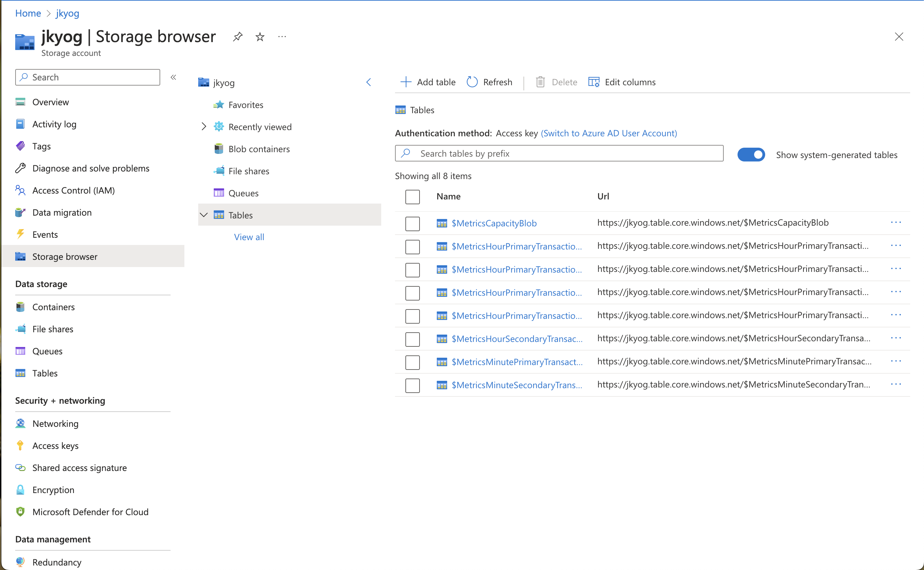Viewport: 924px width, 570px height.
Task: Collapse the left menu with the double chevron
Action: 173,77
